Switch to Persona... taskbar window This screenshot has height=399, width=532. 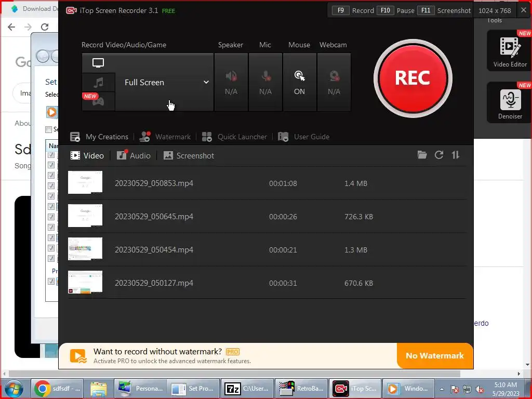click(x=140, y=389)
